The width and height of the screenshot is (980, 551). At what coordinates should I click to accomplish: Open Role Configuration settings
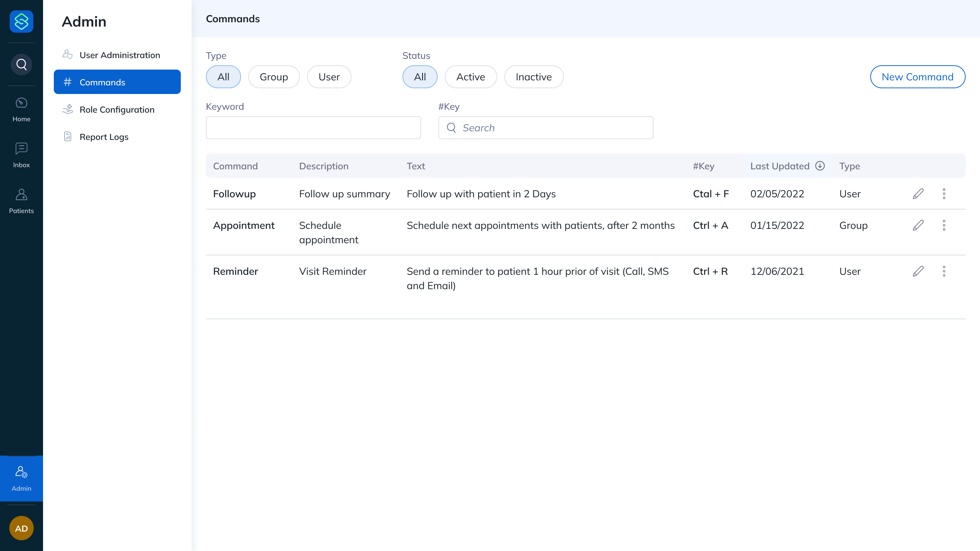[117, 109]
